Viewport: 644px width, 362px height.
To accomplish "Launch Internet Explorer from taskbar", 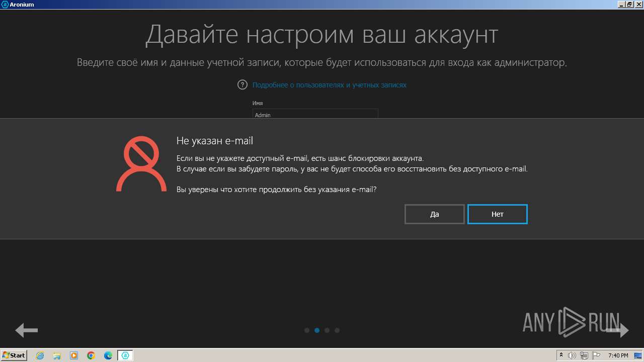I will coord(40,355).
